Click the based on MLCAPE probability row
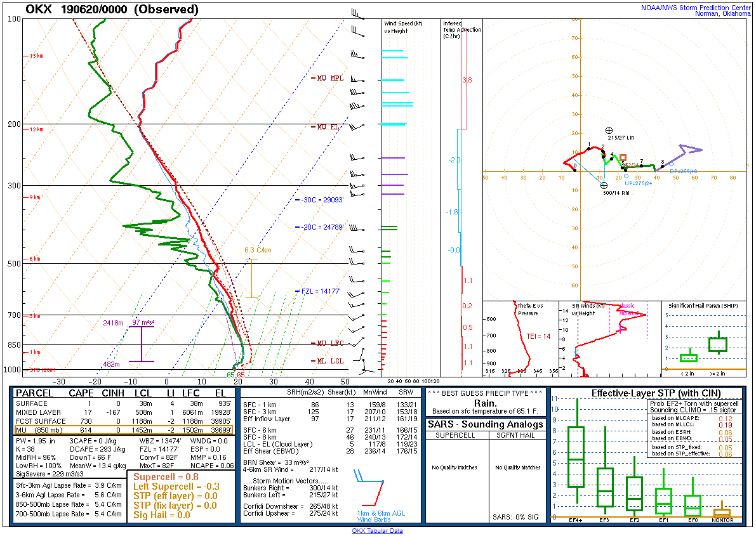756x536 pixels. [692, 419]
